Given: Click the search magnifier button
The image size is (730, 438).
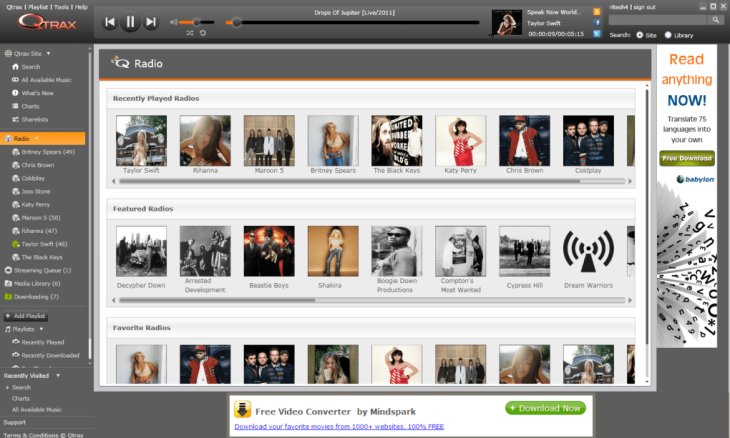Looking at the screenshot, I should tap(716, 20).
